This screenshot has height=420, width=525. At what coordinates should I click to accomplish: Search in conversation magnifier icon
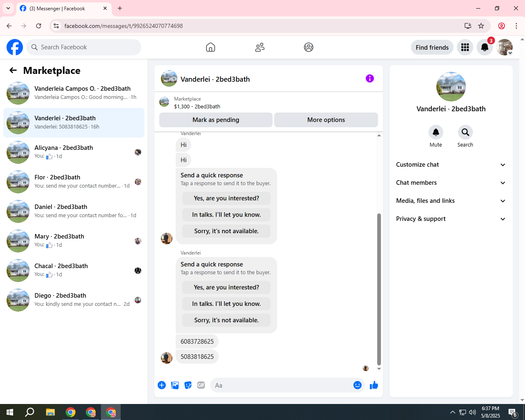(465, 132)
